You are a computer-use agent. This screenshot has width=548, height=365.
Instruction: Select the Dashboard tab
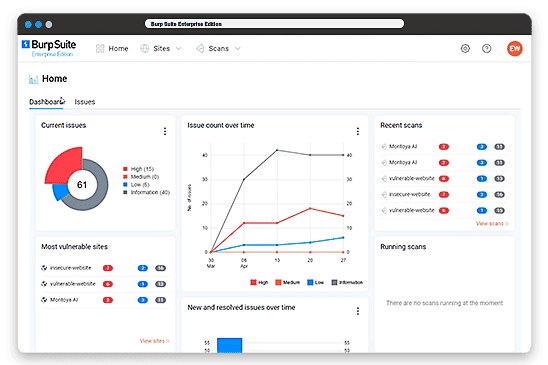tap(46, 102)
